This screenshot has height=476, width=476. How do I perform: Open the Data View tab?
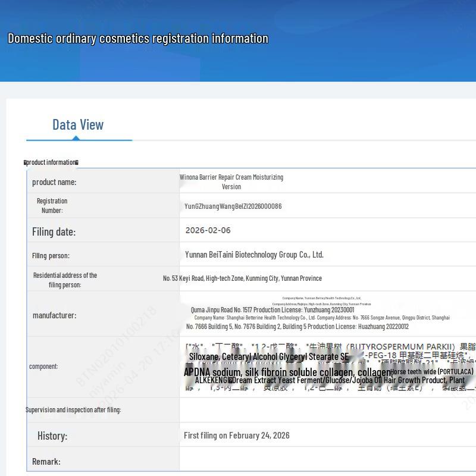[x=78, y=125]
